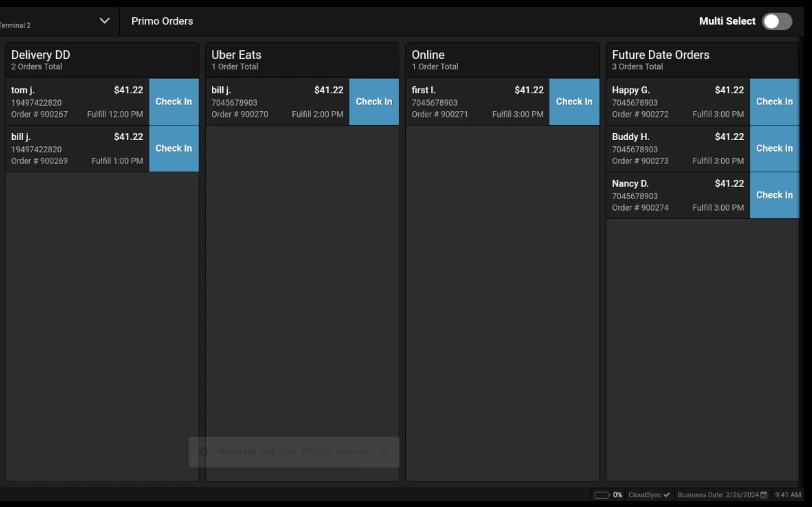
Task: Open the bill j. Uber Eats order card
Action: pyautogui.click(x=277, y=102)
